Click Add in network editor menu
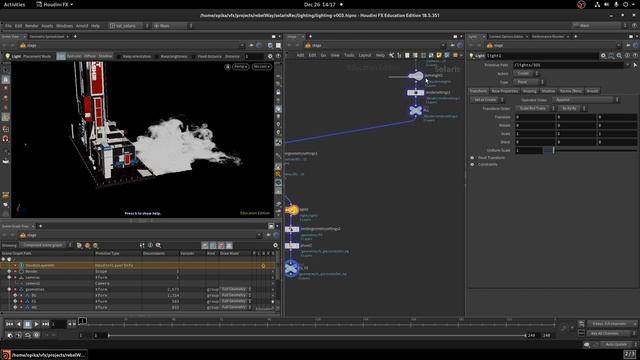The image size is (640, 360). tap(300, 55)
